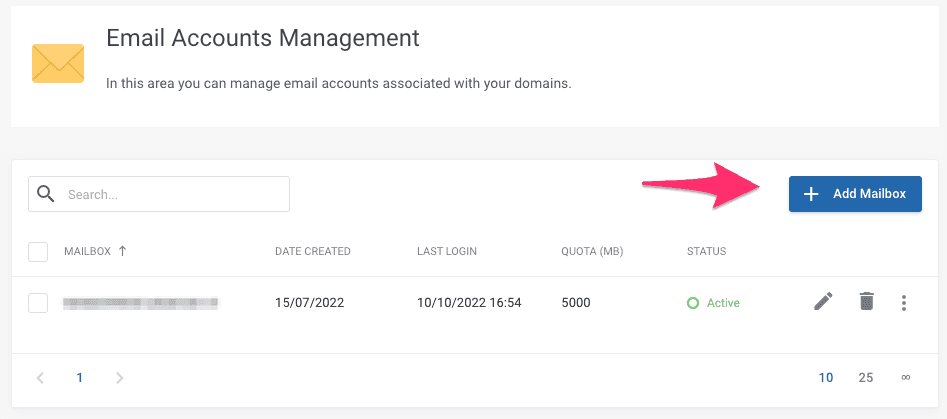Sort by Quota (MB) column header
Screen dimensions: 947x419
(x=593, y=252)
